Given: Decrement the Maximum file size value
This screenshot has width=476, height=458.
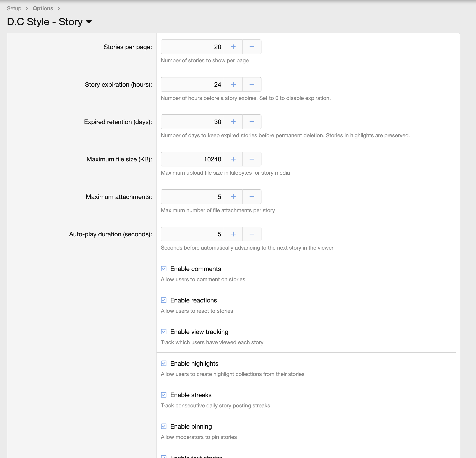Looking at the screenshot, I should [x=252, y=159].
